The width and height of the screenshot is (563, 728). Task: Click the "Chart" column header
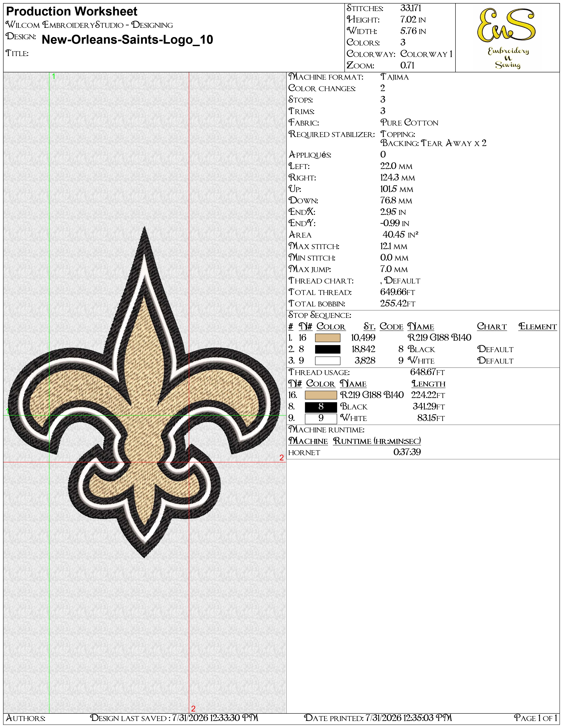pyautogui.click(x=492, y=326)
